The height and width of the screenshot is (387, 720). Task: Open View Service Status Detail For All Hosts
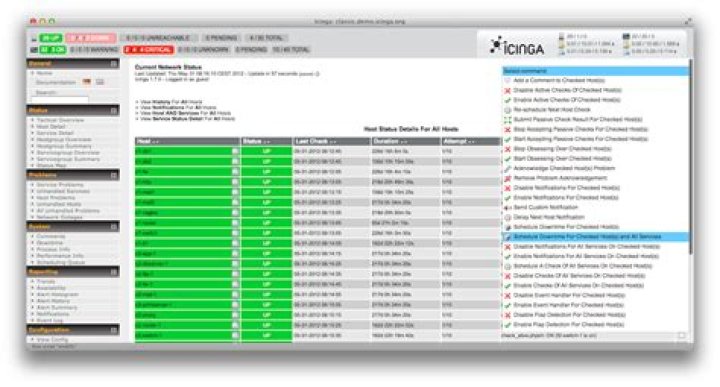(x=187, y=119)
